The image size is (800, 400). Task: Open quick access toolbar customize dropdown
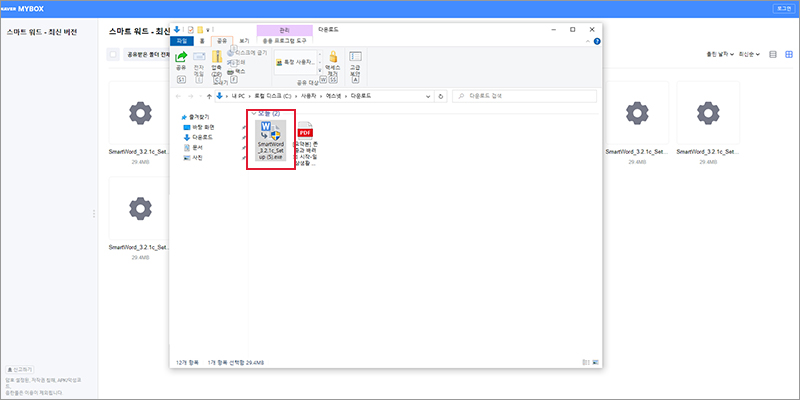pos(209,30)
